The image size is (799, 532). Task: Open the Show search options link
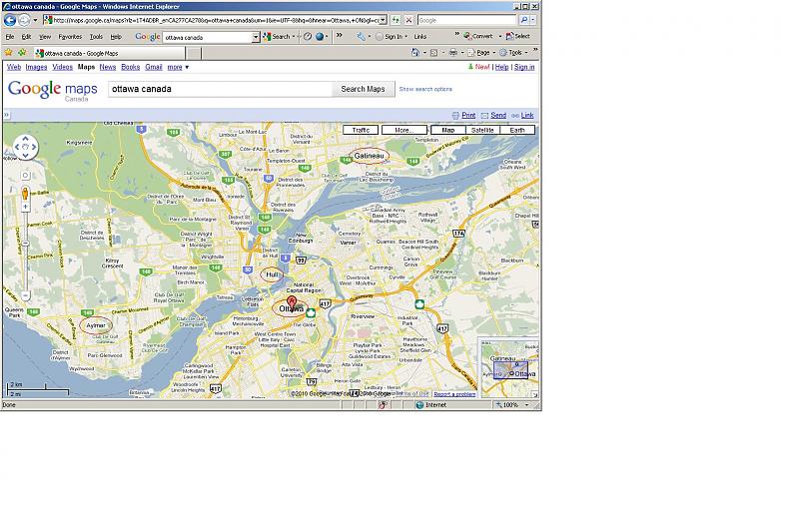(425, 89)
